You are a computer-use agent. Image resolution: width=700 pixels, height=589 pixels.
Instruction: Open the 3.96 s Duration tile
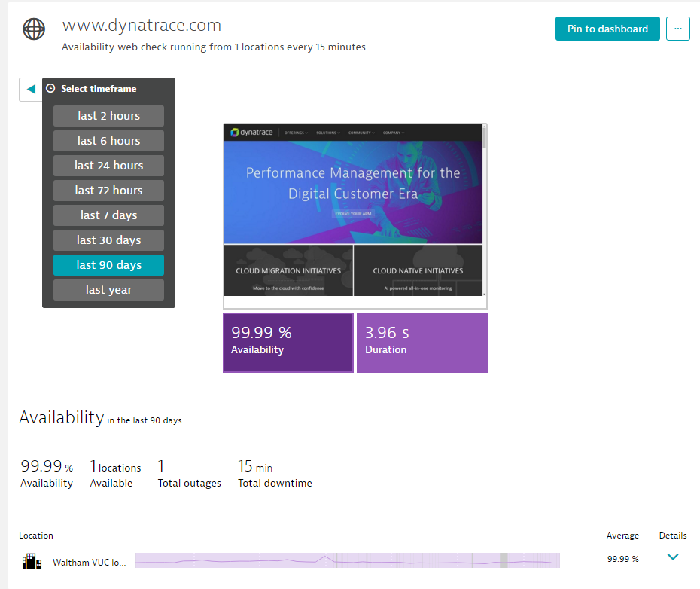tap(422, 343)
